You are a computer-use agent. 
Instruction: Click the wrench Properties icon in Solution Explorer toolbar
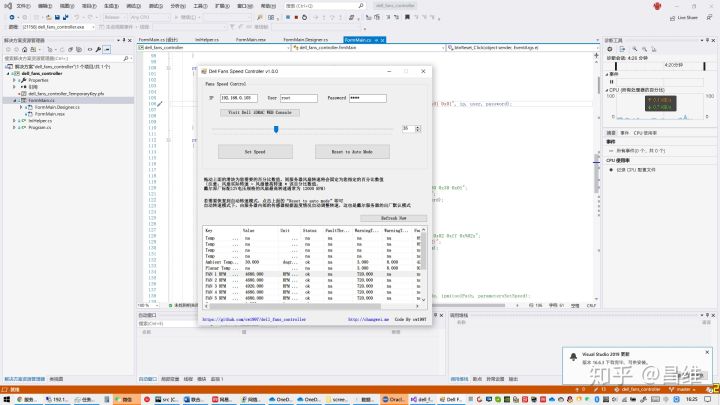click(x=98, y=49)
